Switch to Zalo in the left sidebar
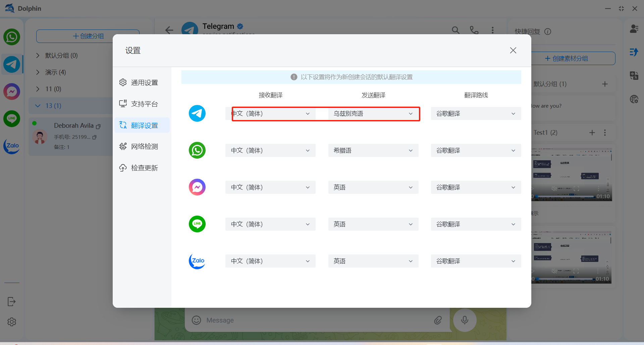Viewport: 644px width, 345px height. click(12, 146)
